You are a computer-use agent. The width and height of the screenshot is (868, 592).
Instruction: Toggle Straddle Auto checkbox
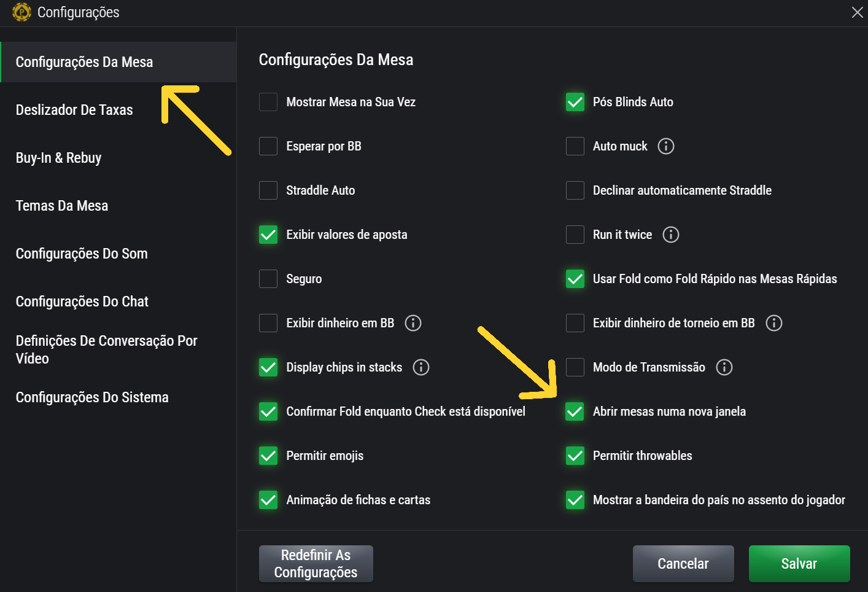pyautogui.click(x=268, y=190)
